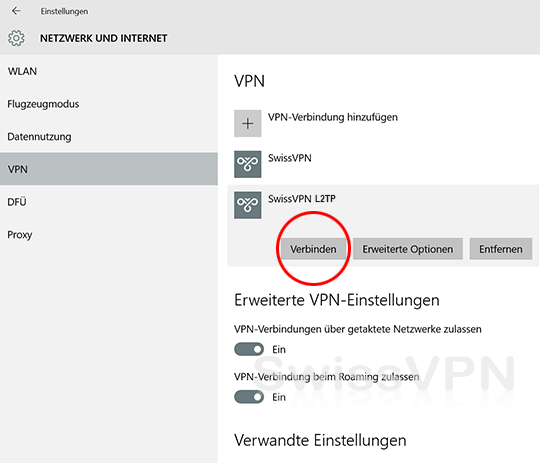The image size is (540, 463).
Task: Click Einstellungen title text
Action: point(64,11)
